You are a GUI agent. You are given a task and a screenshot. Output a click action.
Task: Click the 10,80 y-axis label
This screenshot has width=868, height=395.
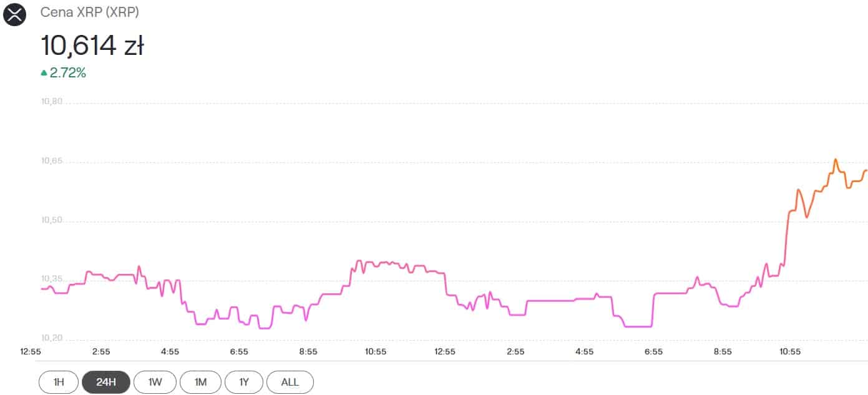click(x=52, y=102)
